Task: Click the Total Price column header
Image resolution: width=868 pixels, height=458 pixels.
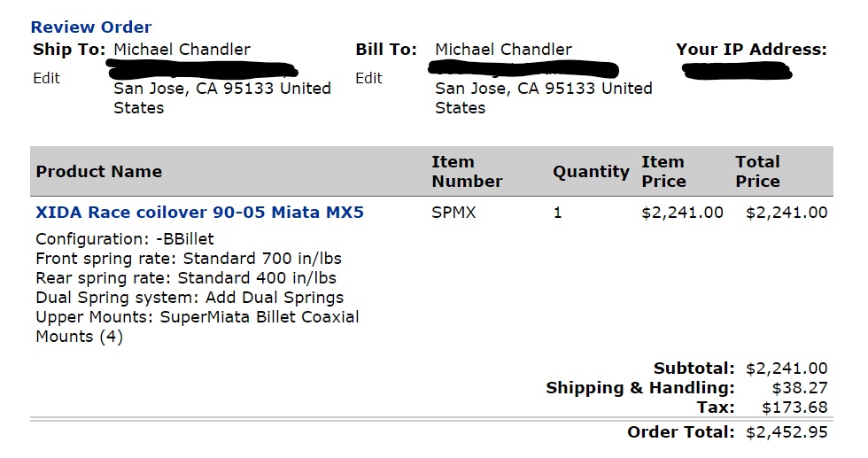Action: [757, 172]
